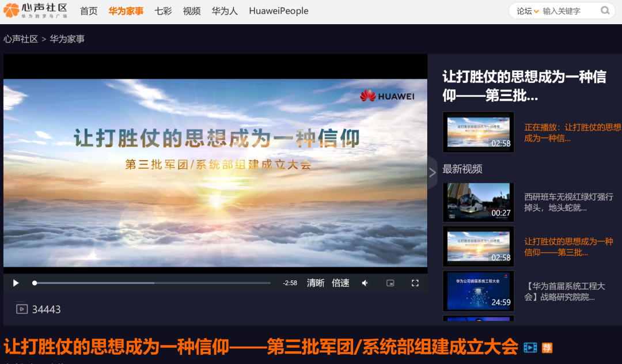This screenshot has width=622, height=364.
Task: Open the 七彩 navigation tab
Action: (x=163, y=11)
